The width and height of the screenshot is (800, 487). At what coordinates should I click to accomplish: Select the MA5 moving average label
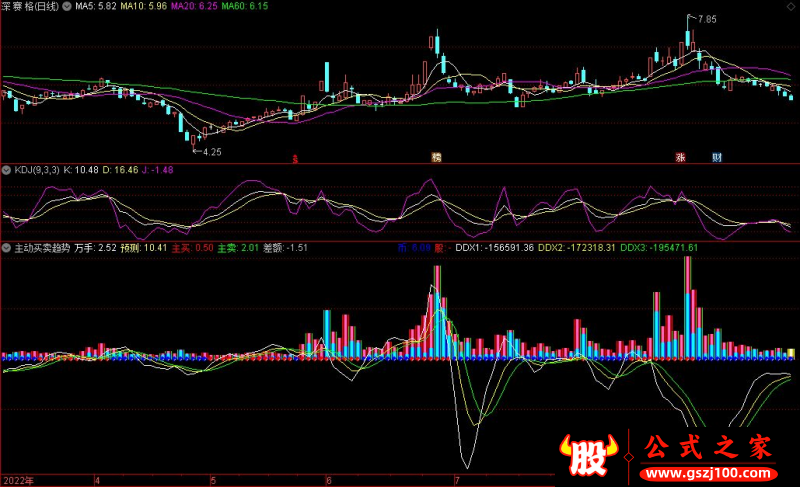pos(94,6)
